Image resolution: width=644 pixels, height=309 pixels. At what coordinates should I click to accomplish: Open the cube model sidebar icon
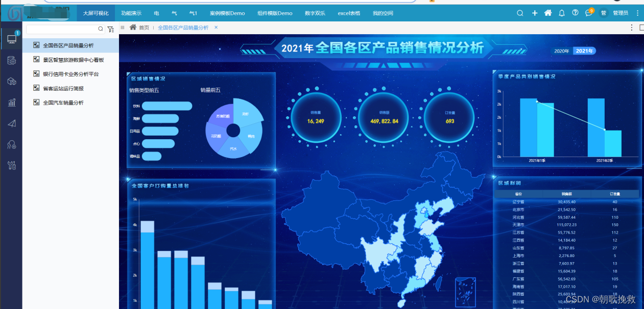coord(11,82)
